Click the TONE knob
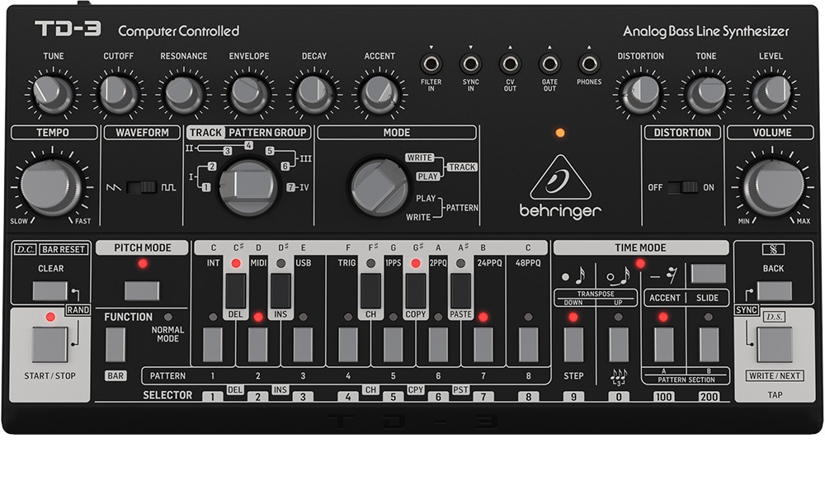 705,95
